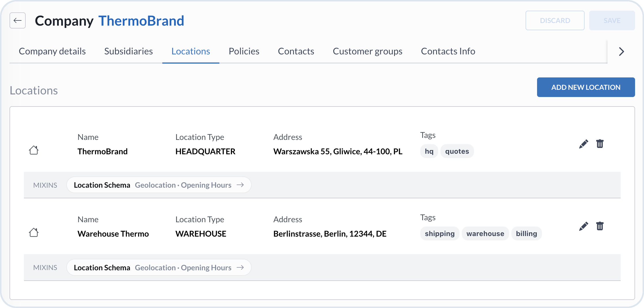The width and height of the screenshot is (644, 308).
Task: Click the warehouse tag
Action: (x=485, y=233)
